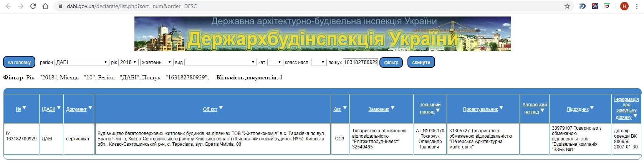This screenshot has height=163, width=644.
Task: Sort arrow next to ІДАБК column
Action: [59, 108]
